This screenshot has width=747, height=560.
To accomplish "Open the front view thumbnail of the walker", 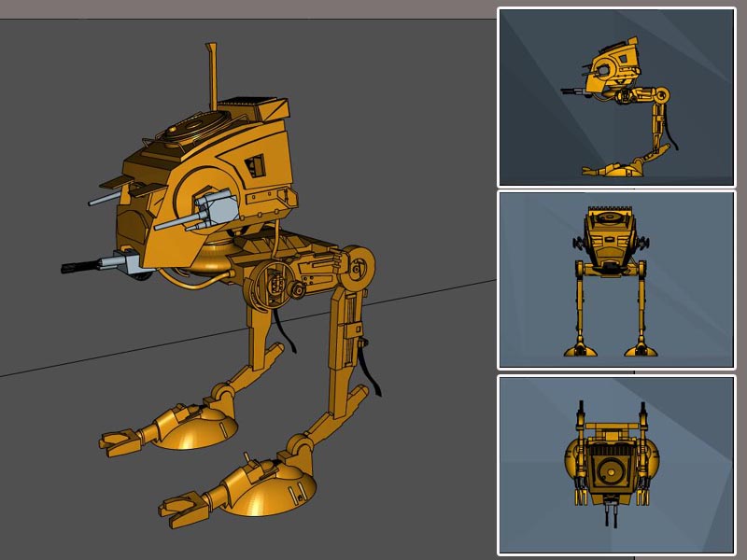I will click(x=616, y=280).
